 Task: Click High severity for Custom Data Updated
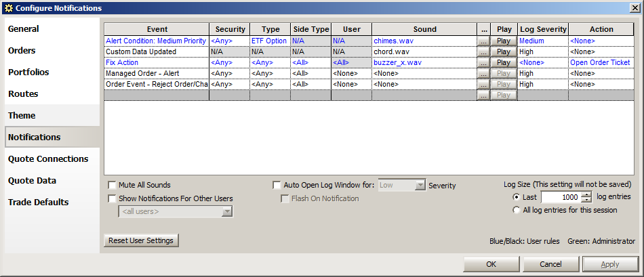543,51
